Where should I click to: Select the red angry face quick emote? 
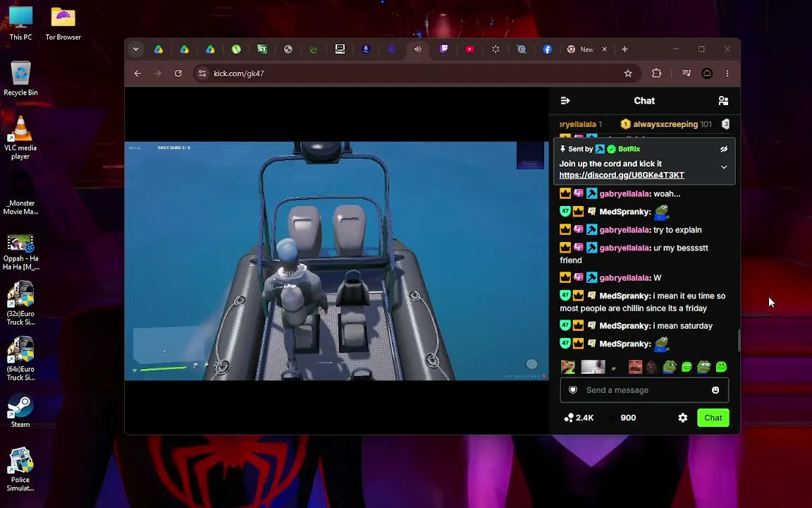(635, 366)
